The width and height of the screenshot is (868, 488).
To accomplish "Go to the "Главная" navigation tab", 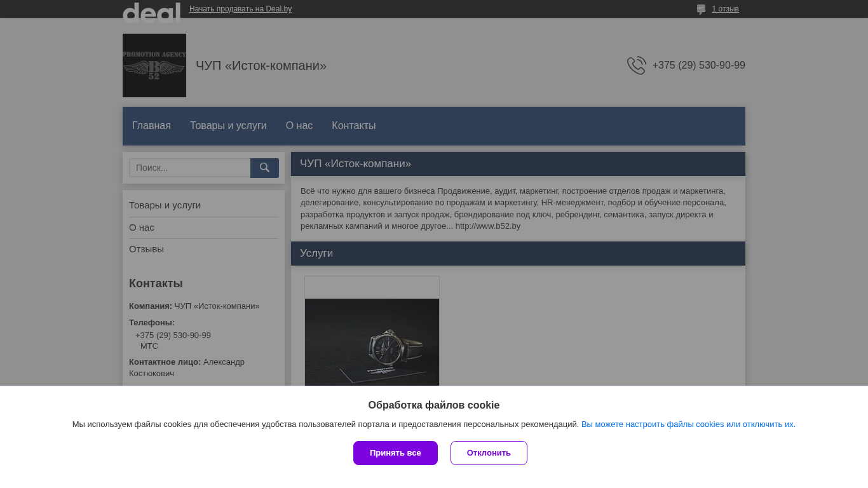I will tap(151, 126).
